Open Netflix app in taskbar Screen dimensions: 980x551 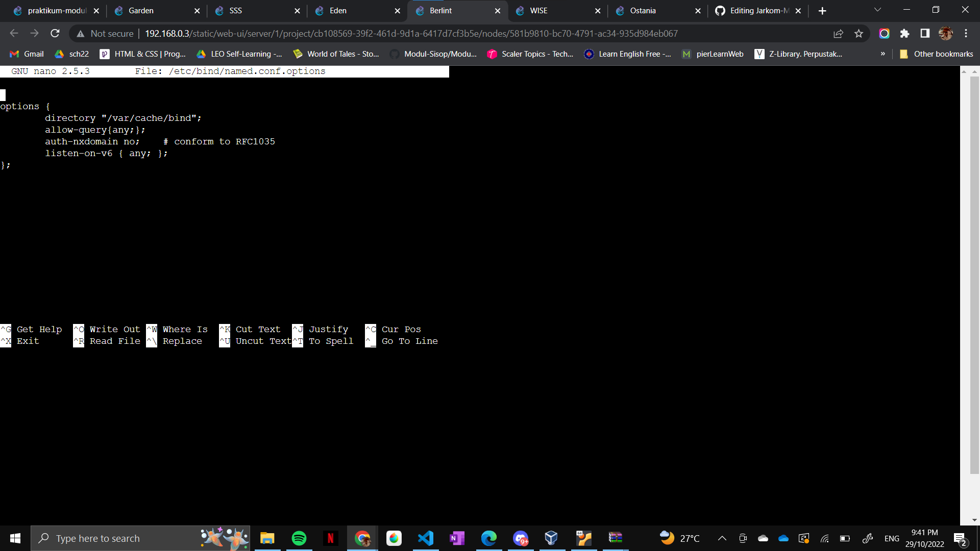pyautogui.click(x=331, y=538)
